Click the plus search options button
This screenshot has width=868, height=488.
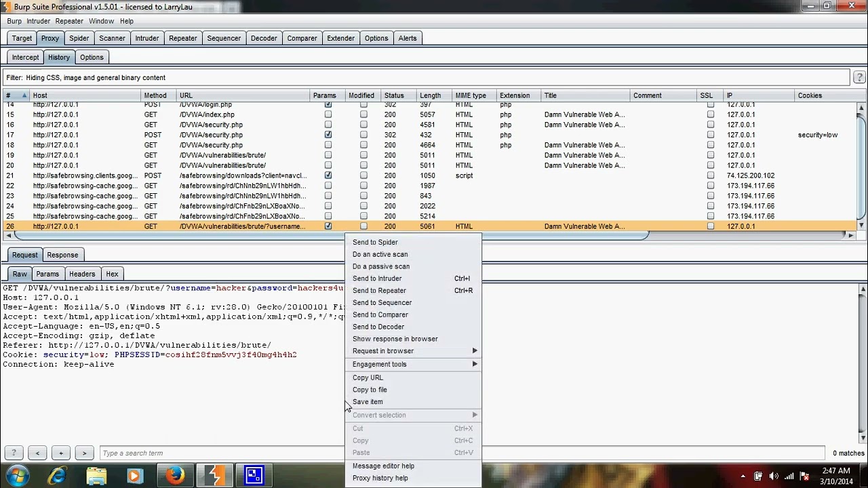click(61, 453)
